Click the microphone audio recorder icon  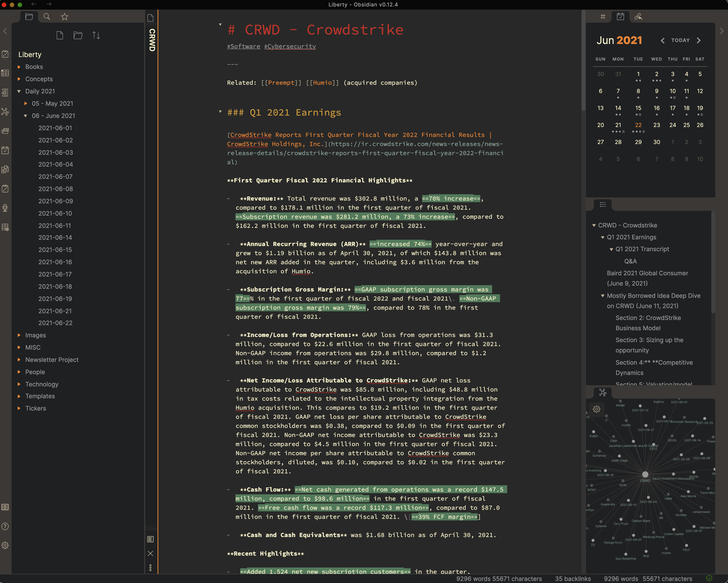click(x=5, y=208)
